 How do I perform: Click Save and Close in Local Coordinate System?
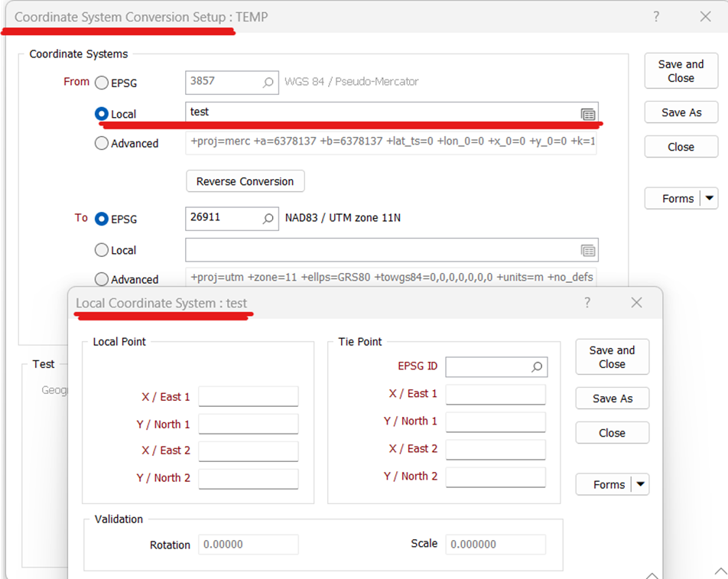point(612,357)
